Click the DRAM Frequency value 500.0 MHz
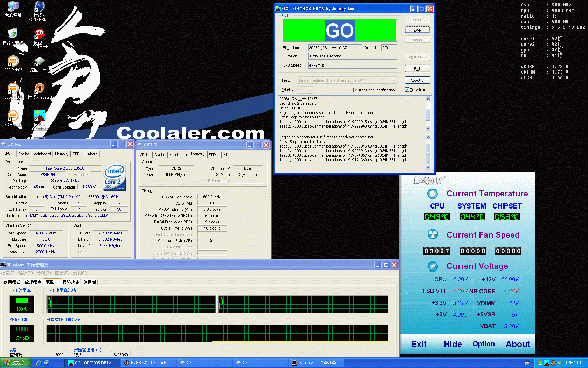 click(x=212, y=197)
